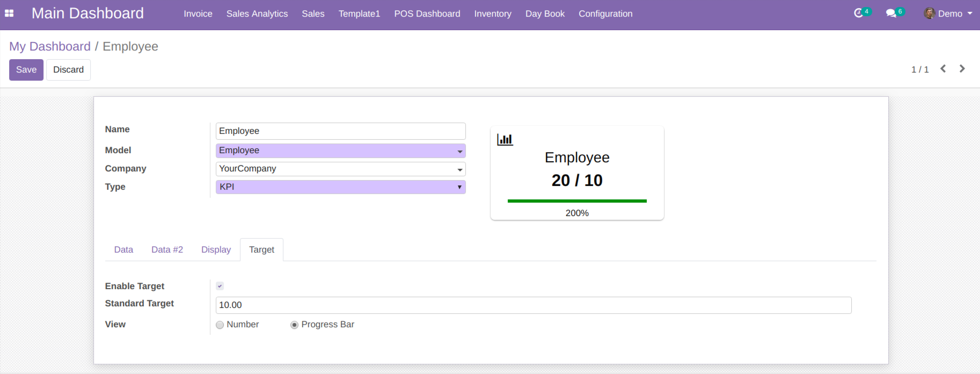Image resolution: width=980 pixels, height=374 pixels.
Task: Toggle the Enable Target checkbox
Action: [220, 286]
